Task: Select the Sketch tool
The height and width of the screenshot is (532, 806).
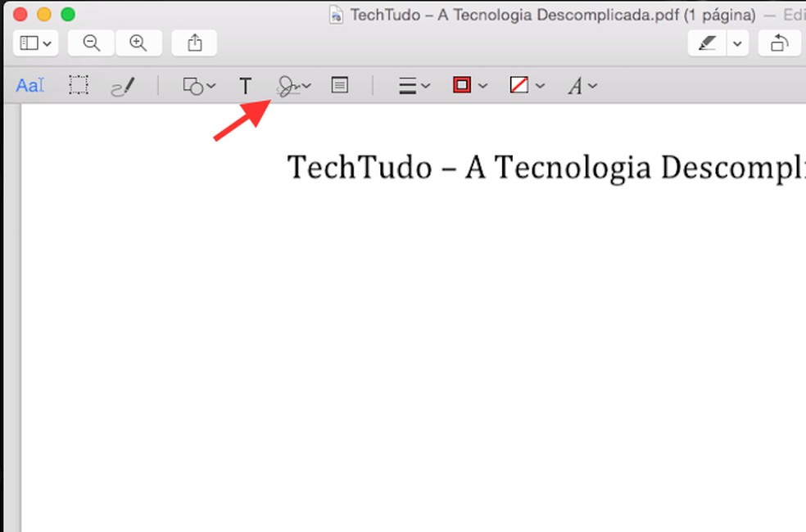Action: (124, 85)
